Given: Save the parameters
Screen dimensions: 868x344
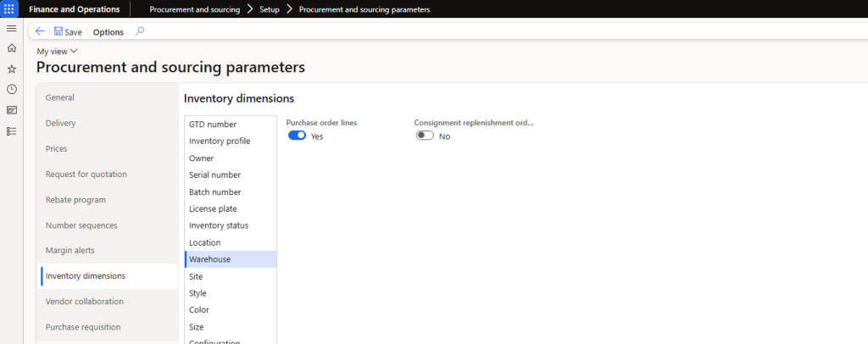Looking at the screenshot, I should pyautogui.click(x=68, y=32).
